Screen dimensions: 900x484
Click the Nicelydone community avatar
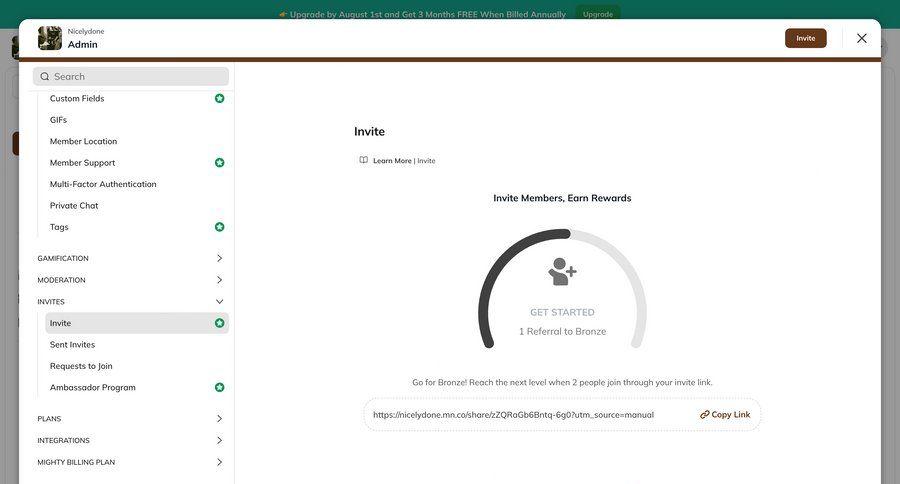[50, 38]
